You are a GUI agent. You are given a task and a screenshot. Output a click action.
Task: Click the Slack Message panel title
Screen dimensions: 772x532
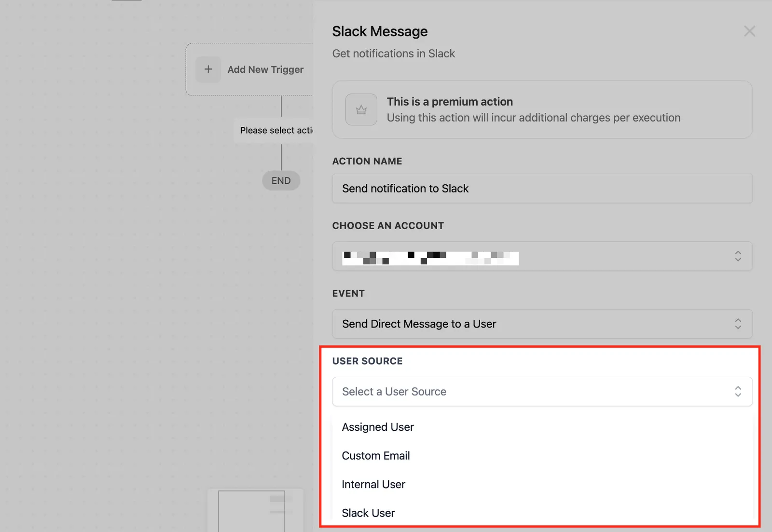click(380, 31)
